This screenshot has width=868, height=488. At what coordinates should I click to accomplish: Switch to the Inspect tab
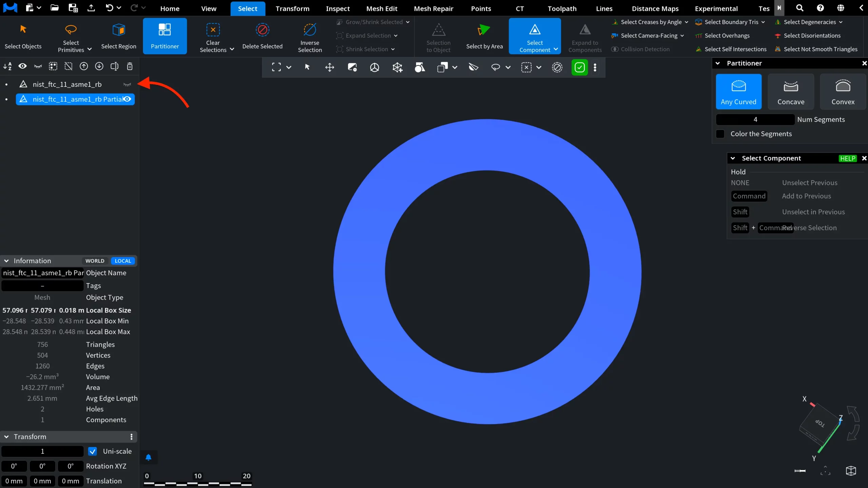click(338, 8)
